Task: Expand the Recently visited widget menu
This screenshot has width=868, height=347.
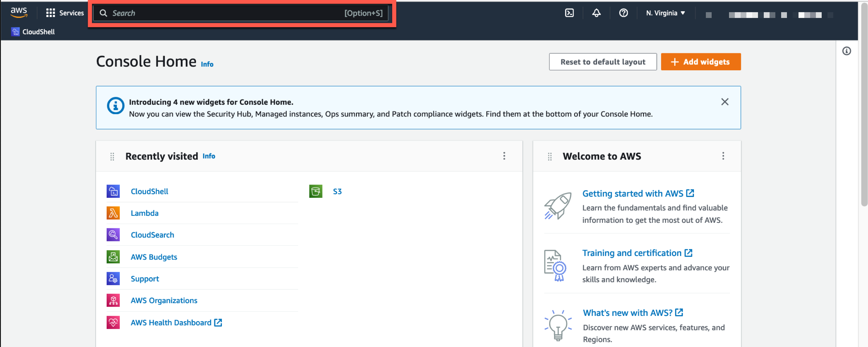Action: pyautogui.click(x=504, y=156)
